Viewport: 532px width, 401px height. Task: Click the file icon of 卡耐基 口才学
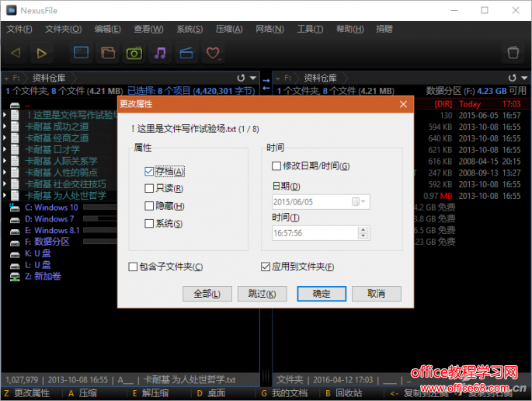(x=15, y=149)
